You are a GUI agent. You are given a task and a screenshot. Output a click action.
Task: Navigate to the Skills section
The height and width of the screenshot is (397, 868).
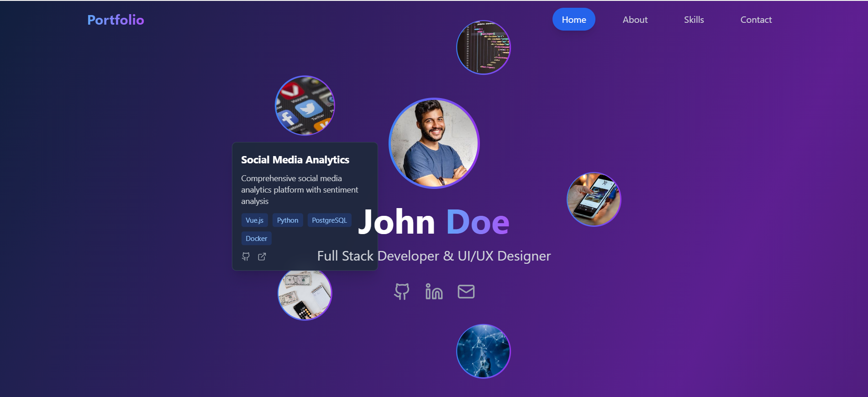[x=694, y=20]
